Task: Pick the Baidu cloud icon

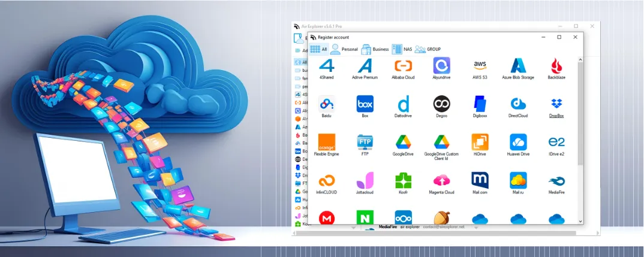Action: 327,104
